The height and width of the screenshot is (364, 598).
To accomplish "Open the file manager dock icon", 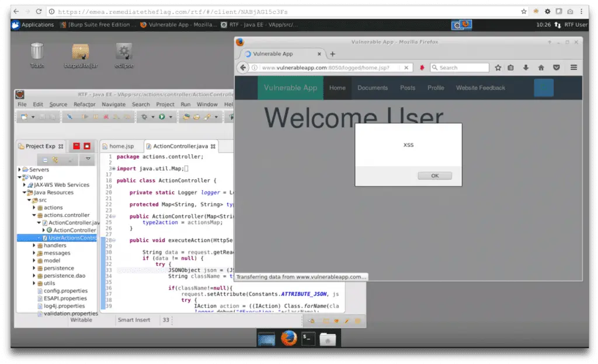I will [x=328, y=338].
